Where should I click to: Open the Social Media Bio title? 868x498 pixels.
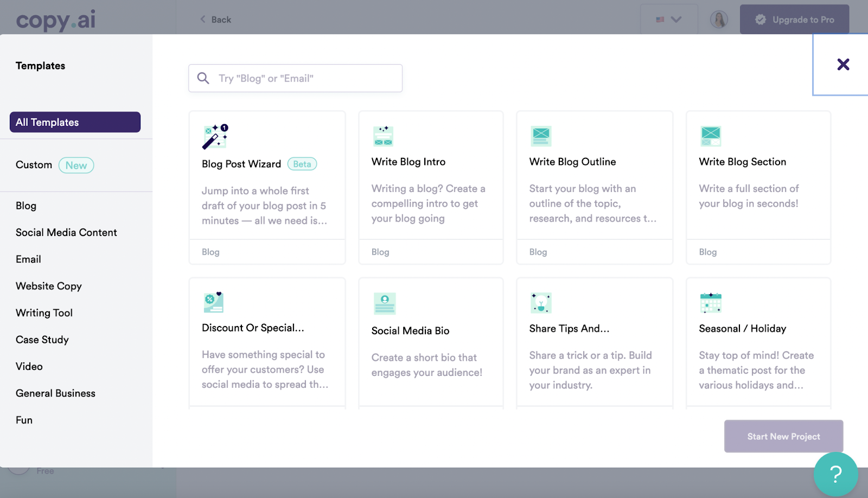[410, 331]
